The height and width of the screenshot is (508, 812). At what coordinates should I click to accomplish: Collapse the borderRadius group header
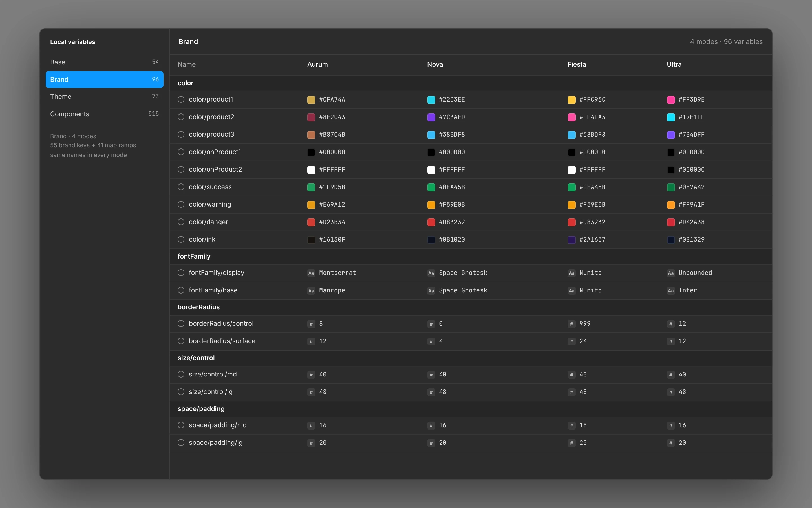pos(470,307)
